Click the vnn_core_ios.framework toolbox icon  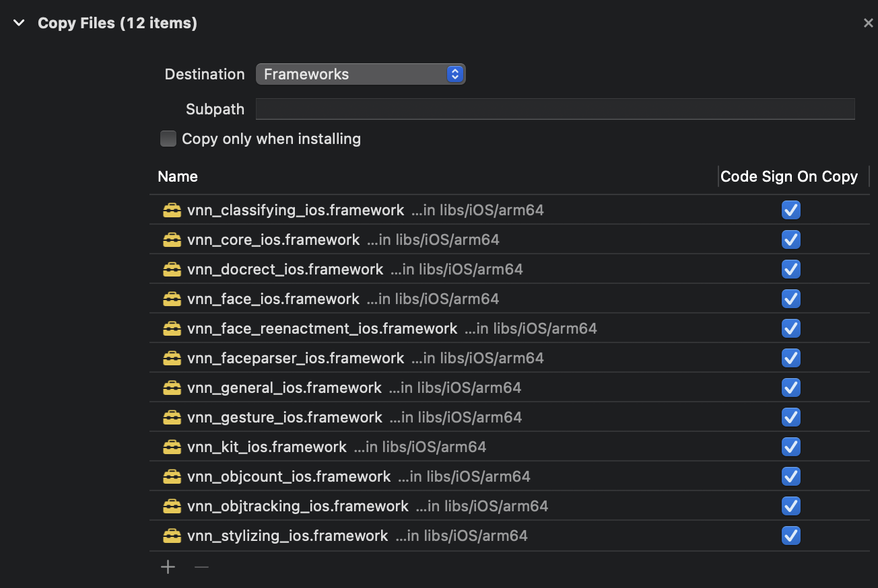click(x=172, y=240)
